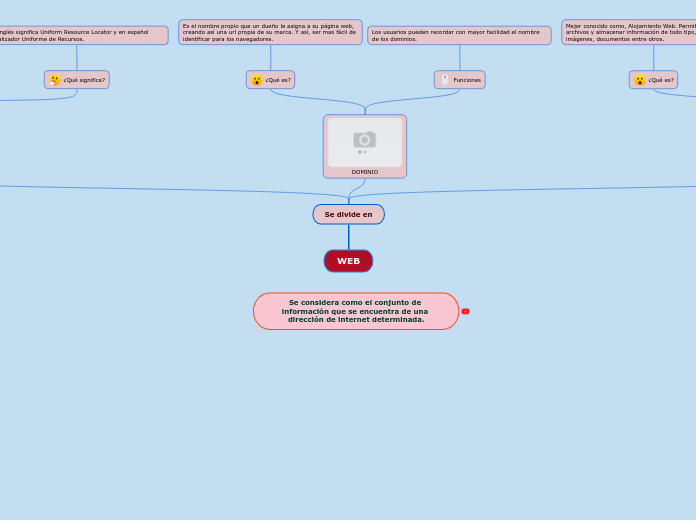
Task: Click the connector line between Se divide en and WEB
Action: click(x=348, y=237)
